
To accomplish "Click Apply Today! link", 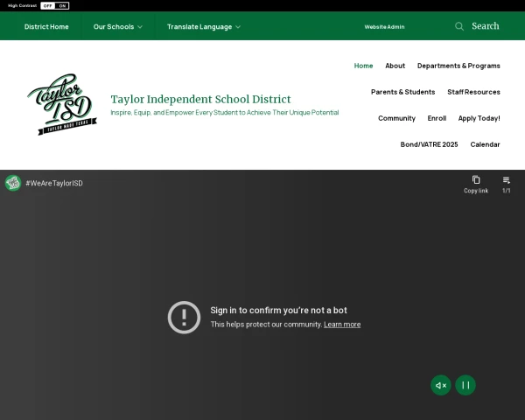I will [479, 118].
